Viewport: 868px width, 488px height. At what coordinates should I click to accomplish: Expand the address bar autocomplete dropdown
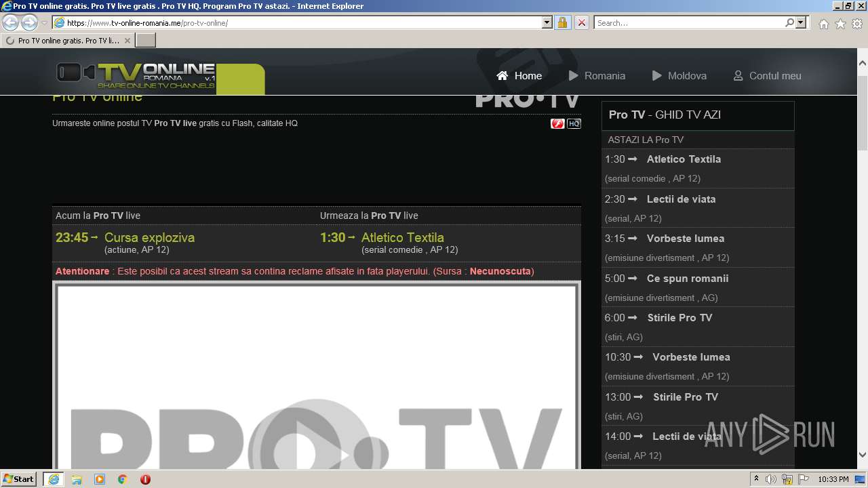(x=547, y=22)
